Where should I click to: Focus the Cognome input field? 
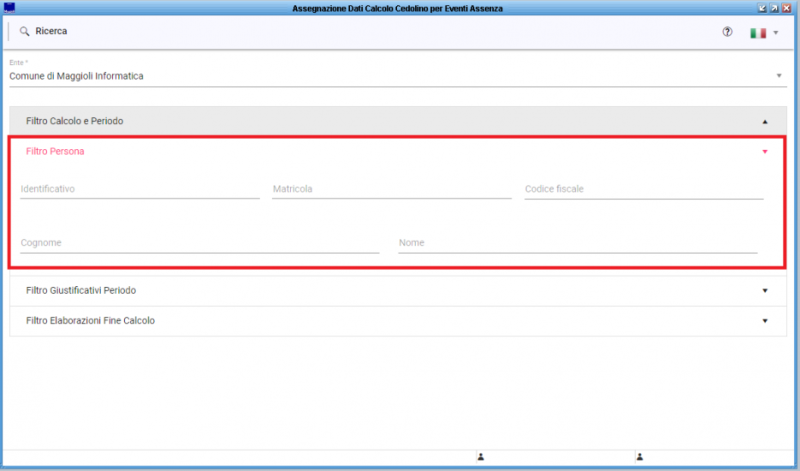(199, 243)
